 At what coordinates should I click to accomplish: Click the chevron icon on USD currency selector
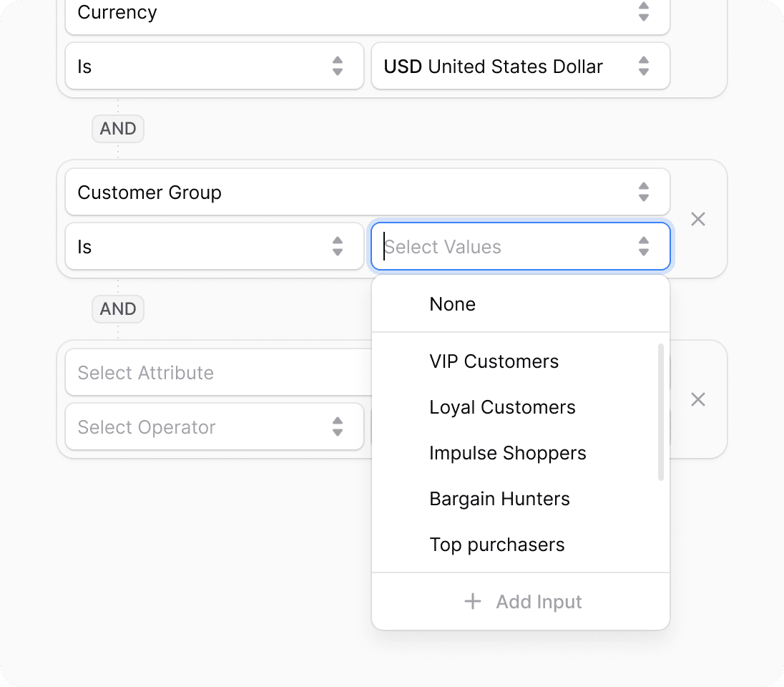(x=642, y=66)
